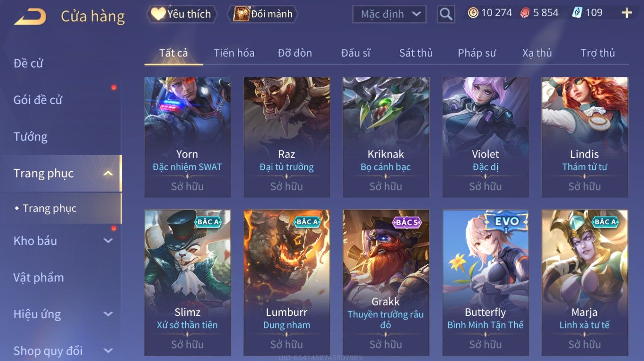Viewport: 644px width, 361px height.
Task: Select the Violet Đặc dị skin card
Action: pyautogui.click(x=485, y=137)
